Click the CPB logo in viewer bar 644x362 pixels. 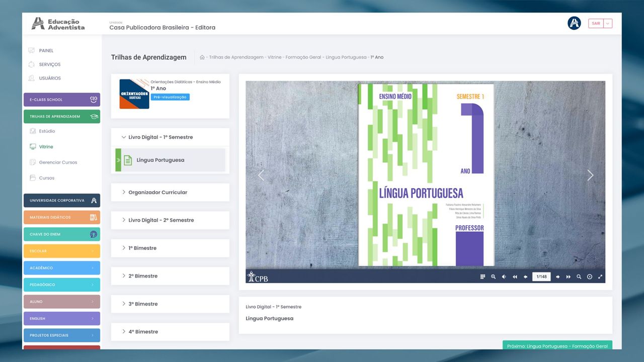point(258,277)
